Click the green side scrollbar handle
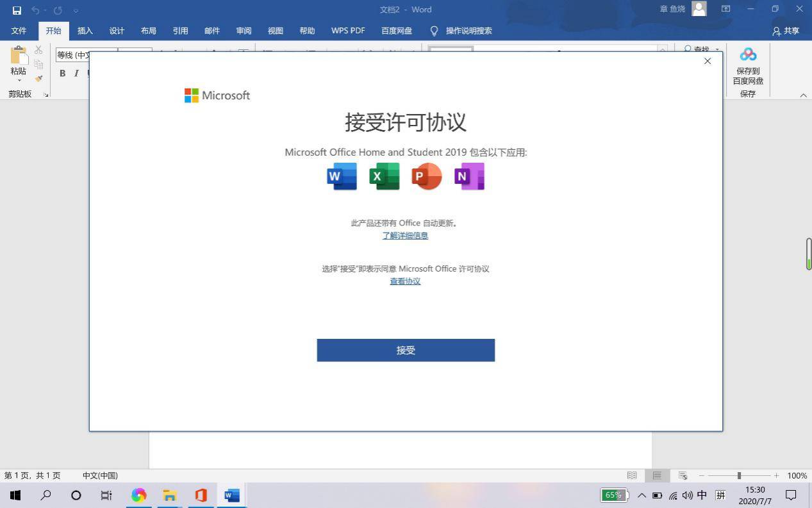This screenshot has height=508, width=812. click(x=809, y=254)
